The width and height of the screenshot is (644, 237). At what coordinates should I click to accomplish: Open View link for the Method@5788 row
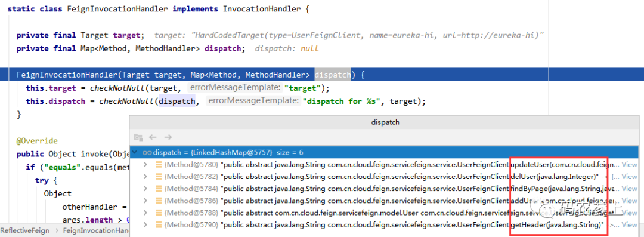point(630,213)
